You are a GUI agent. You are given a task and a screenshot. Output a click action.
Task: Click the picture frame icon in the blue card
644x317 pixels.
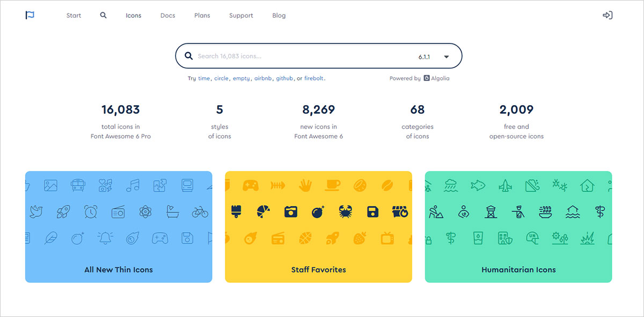(51, 186)
